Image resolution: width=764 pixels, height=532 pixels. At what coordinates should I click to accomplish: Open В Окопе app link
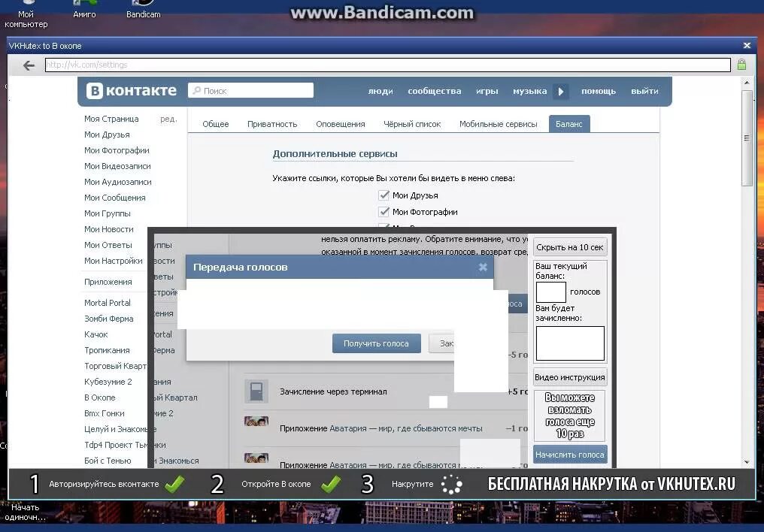(x=100, y=397)
